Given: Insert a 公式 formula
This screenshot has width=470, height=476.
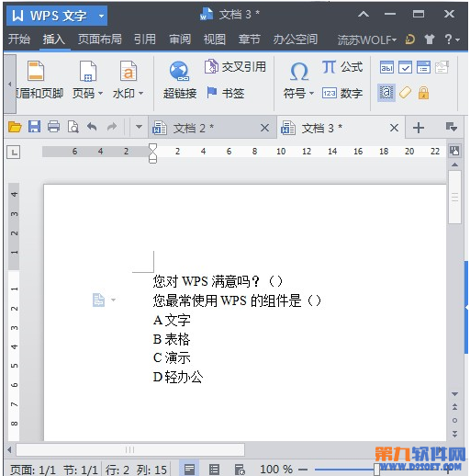Looking at the screenshot, I should point(342,66).
